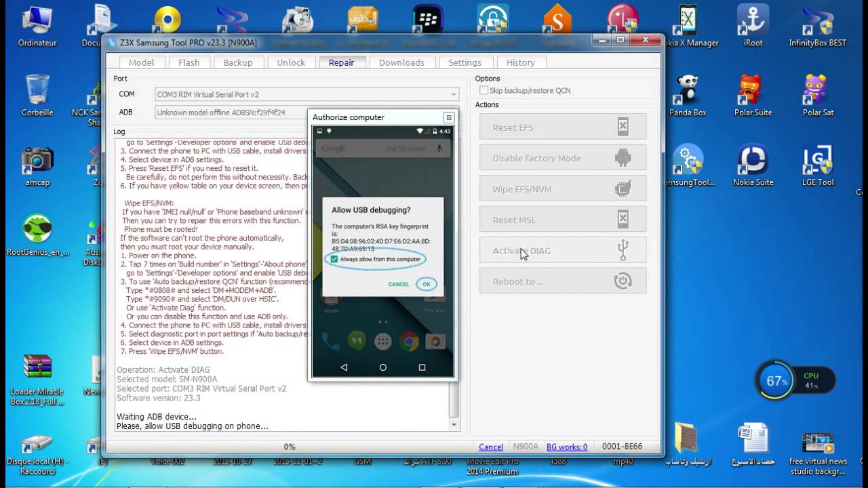
Task: Open free virtual news studio video
Action: pyautogui.click(x=818, y=453)
